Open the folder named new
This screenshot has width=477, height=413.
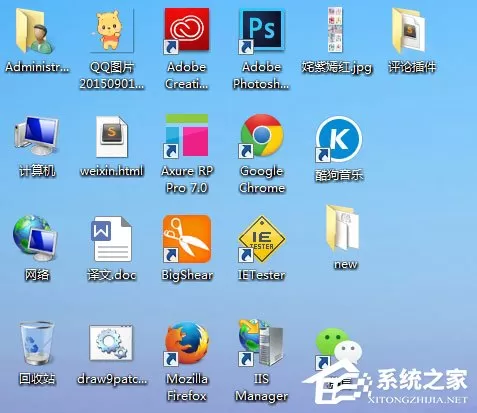point(343,228)
